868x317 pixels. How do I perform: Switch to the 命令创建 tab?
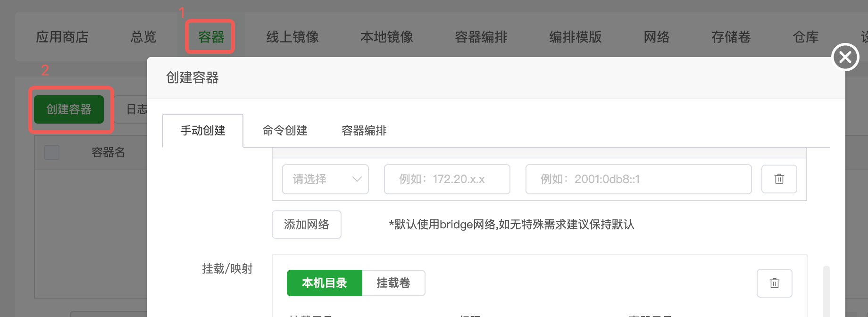pos(285,131)
